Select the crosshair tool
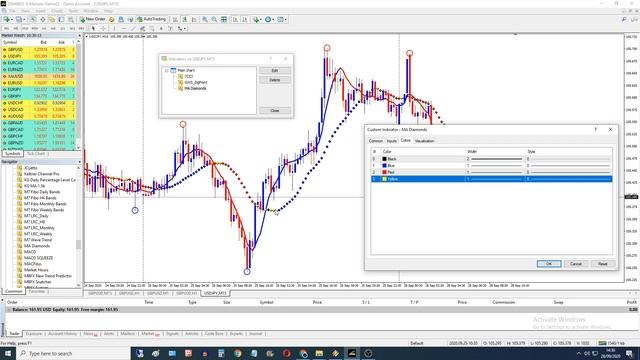The width and height of the screenshot is (640, 360). (103, 29)
